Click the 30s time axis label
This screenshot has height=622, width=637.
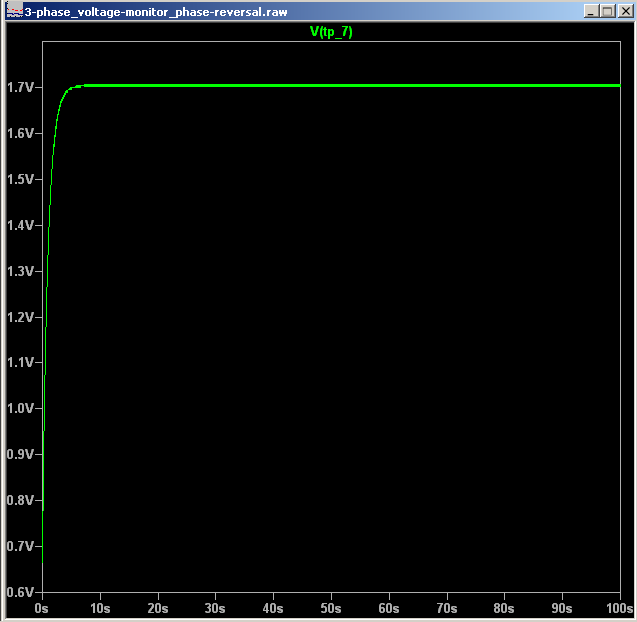pos(215,609)
